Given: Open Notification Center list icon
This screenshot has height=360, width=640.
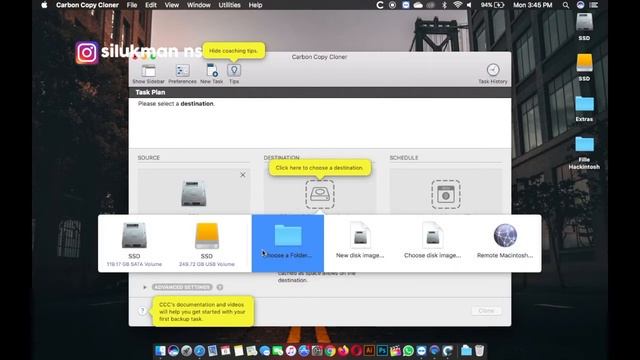Looking at the screenshot, I should pyautogui.click(x=594, y=5).
